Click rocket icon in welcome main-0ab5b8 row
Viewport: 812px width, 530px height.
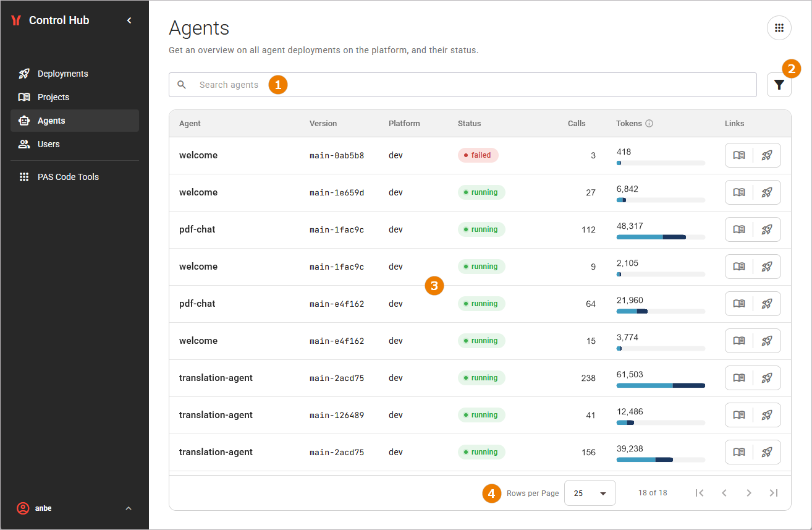tap(767, 155)
